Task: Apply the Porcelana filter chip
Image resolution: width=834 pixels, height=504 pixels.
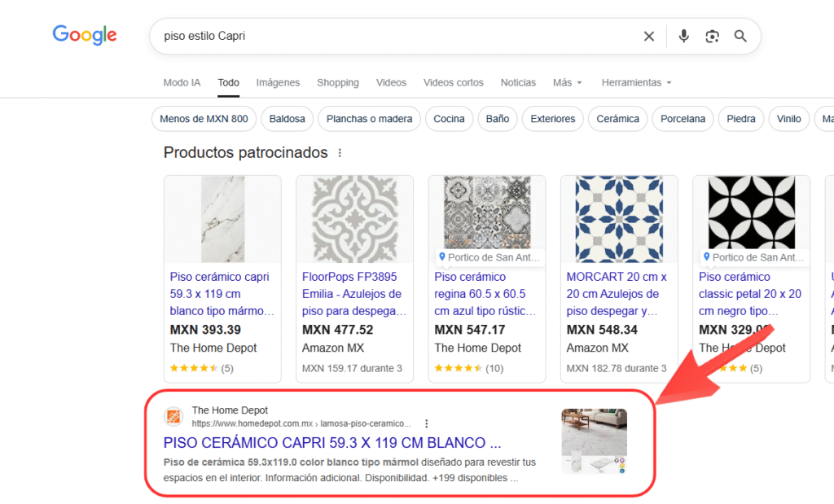Action: pos(683,119)
